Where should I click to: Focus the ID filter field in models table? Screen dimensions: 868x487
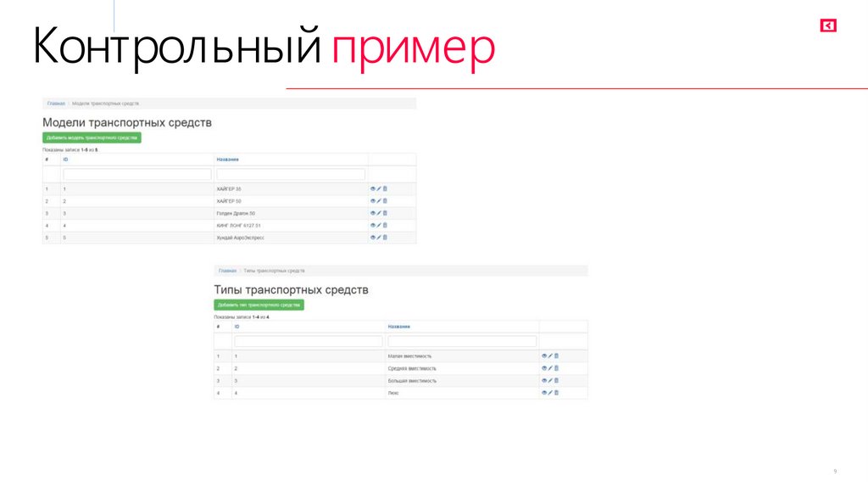point(137,175)
